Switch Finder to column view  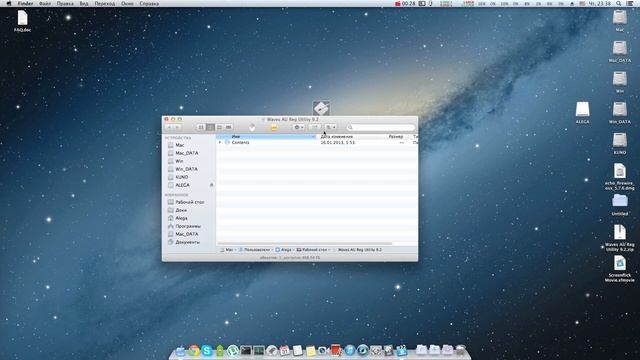pyautogui.click(x=219, y=127)
